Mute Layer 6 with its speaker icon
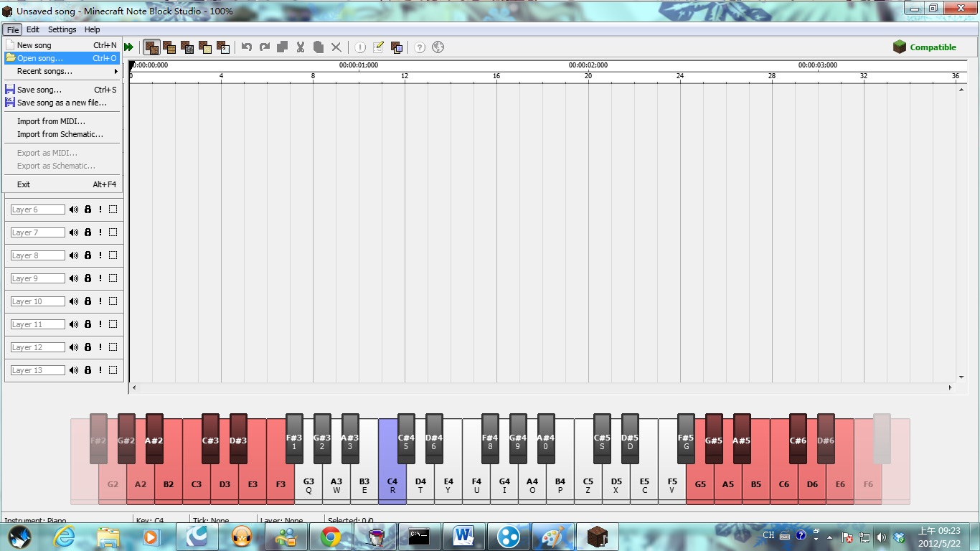This screenshot has width=980, height=551. pos(73,209)
